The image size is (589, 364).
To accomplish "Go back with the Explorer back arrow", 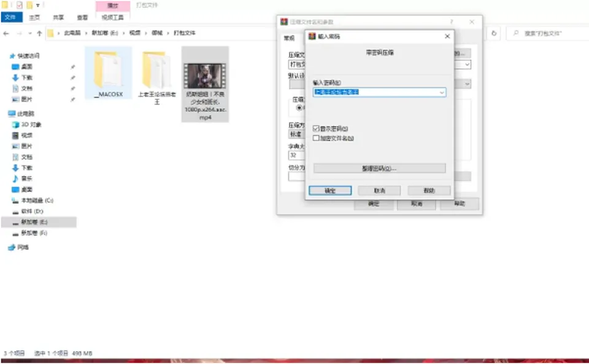I will [x=6, y=34].
